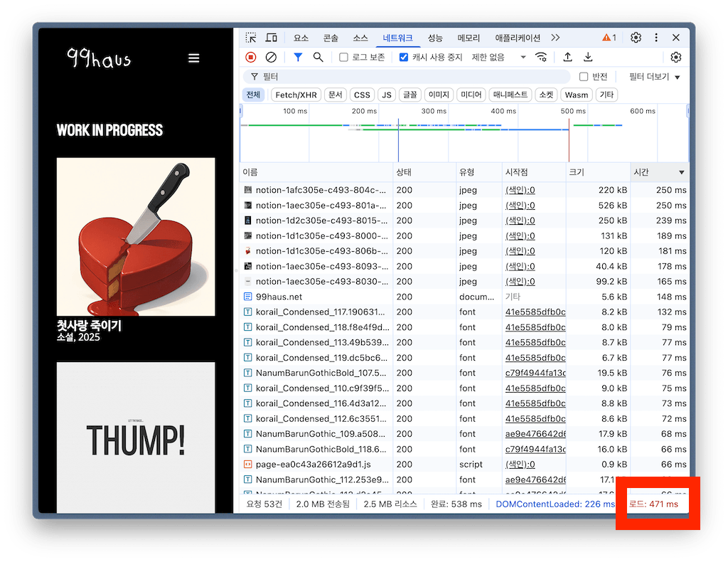Click the export HAR download icon
This screenshot has width=728, height=562.
tap(588, 57)
